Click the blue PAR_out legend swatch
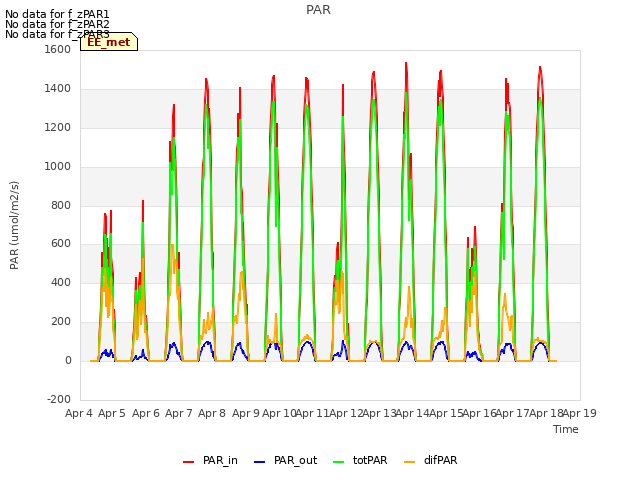Screen dimensions: 640x480 pos(260,462)
